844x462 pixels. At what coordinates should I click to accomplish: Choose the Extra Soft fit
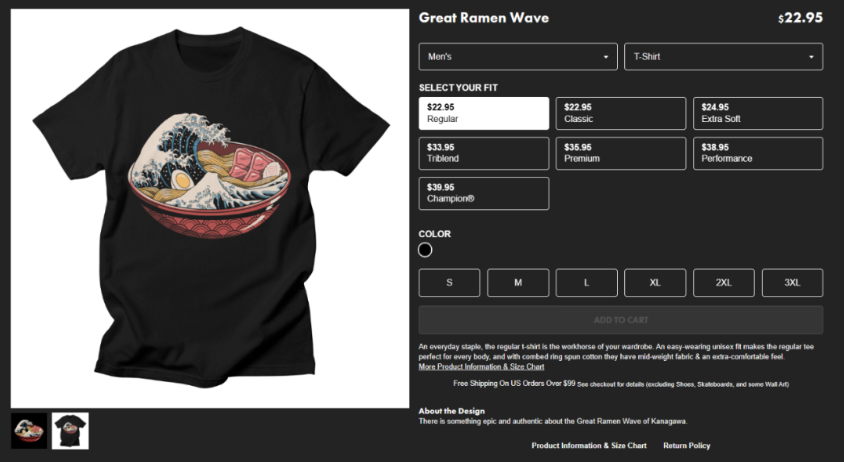pyautogui.click(x=758, y=113)
